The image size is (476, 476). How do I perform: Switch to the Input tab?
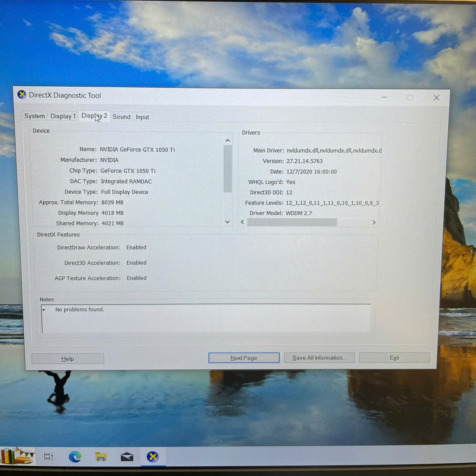[142, 117]
